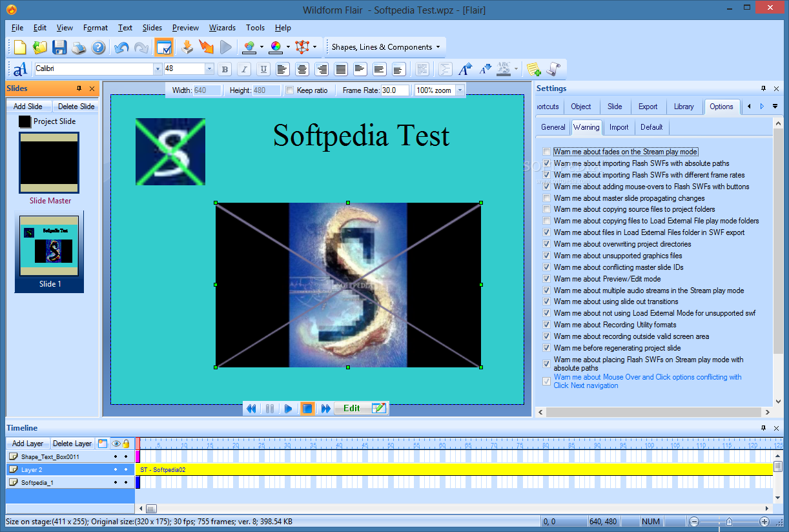Apply Bold formatting with the B icon

click(225, 69)
